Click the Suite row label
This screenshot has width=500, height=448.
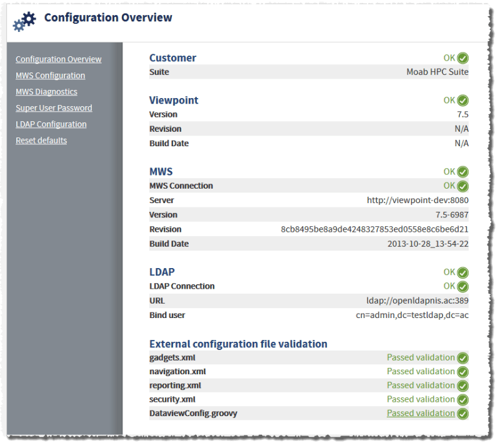[159, 72]
